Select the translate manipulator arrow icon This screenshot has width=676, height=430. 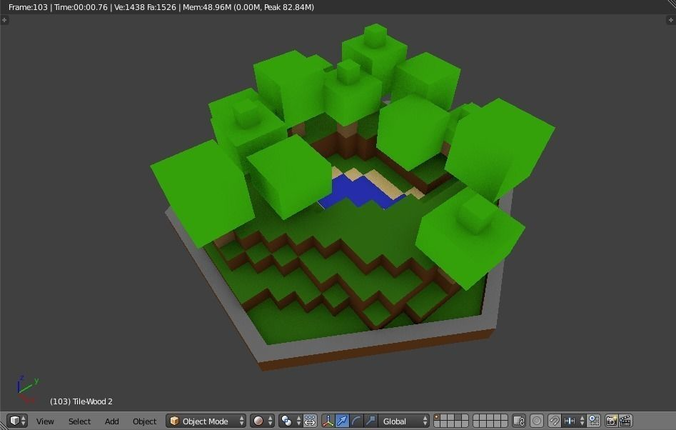[x=342, y=421]
